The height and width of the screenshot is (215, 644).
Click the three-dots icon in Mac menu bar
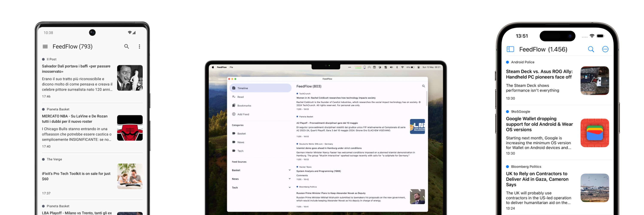click(350, 67)
